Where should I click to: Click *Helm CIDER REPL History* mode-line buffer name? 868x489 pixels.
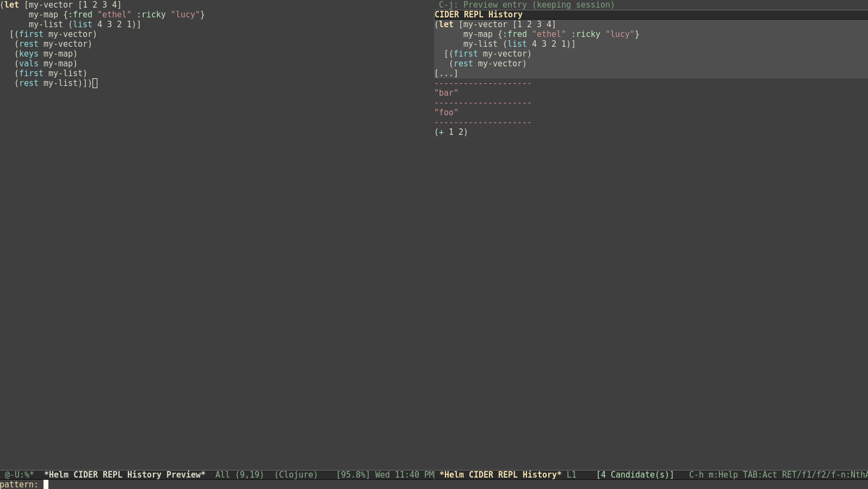pos(500,475)
